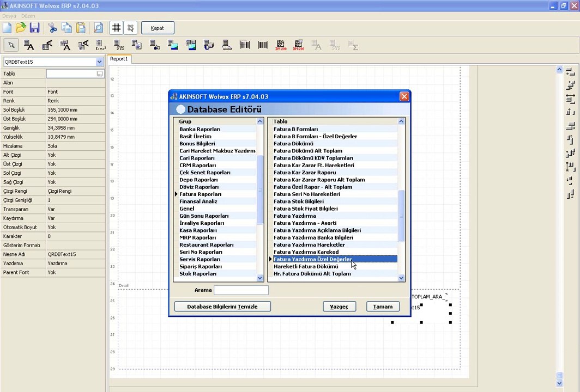Save the report with floppy icon

pyautogui.click(x=34, y=28)
